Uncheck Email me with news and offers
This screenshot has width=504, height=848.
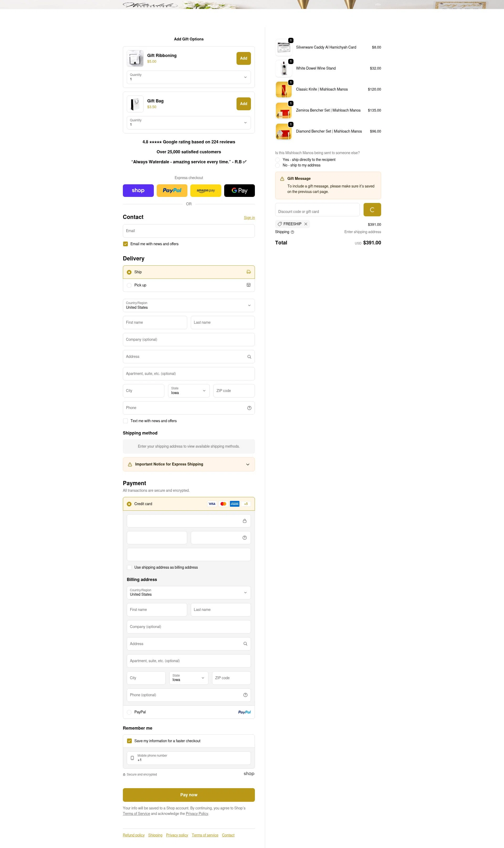(125, 244)
